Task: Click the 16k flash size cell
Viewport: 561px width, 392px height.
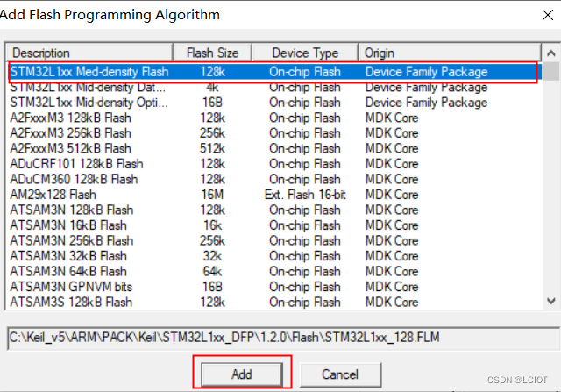Action: tap(212, 226)
